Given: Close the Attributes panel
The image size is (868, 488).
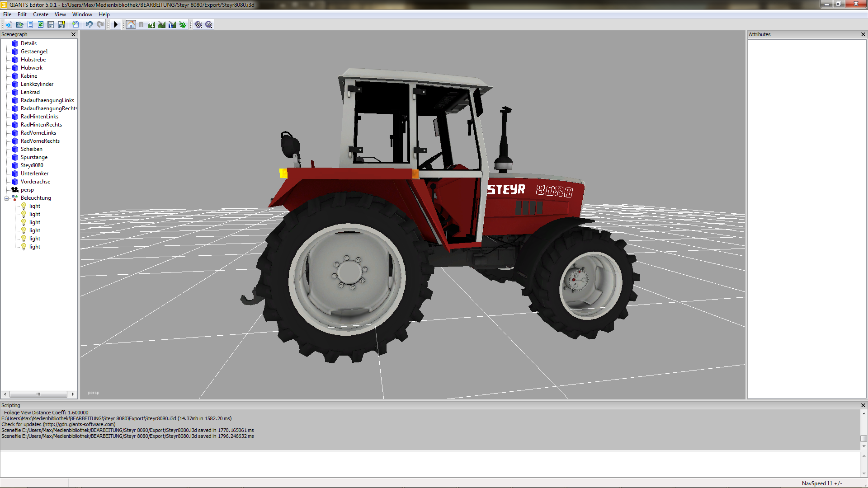Looking at the screenshot, I should (863, 34).
